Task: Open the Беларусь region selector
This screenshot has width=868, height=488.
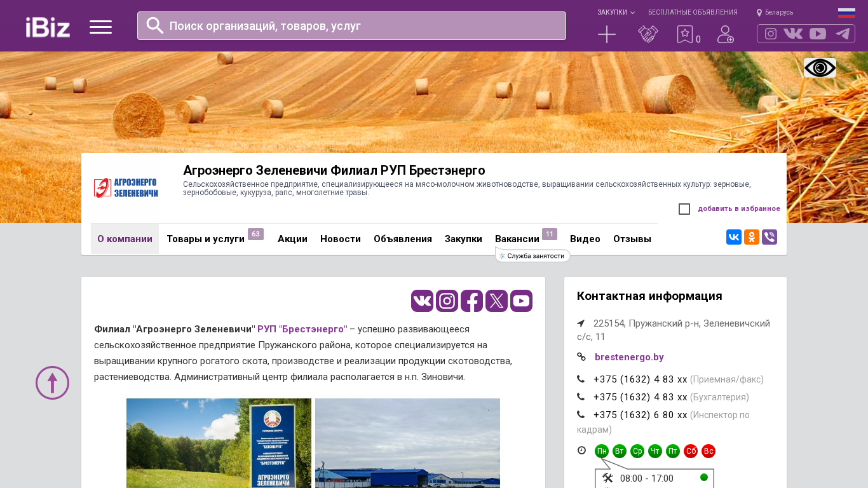Action: click(x=779, y=13)
